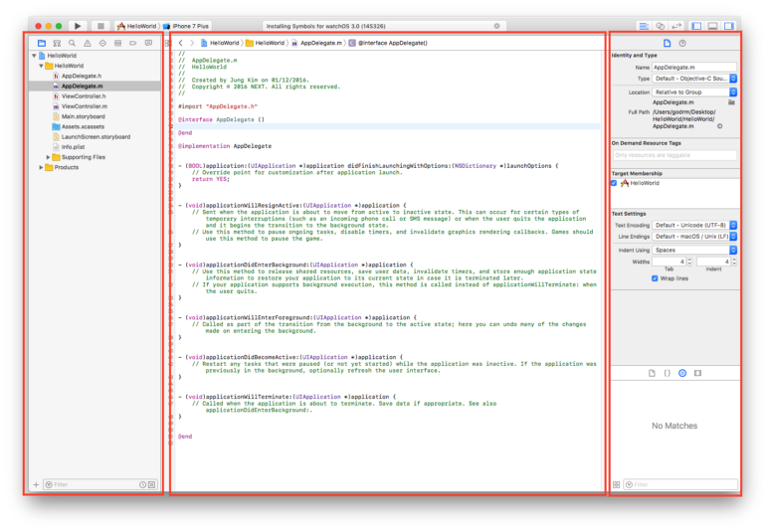
Task: Toggle the left Navigator panel visibility
Action: (x=696, y=26)
